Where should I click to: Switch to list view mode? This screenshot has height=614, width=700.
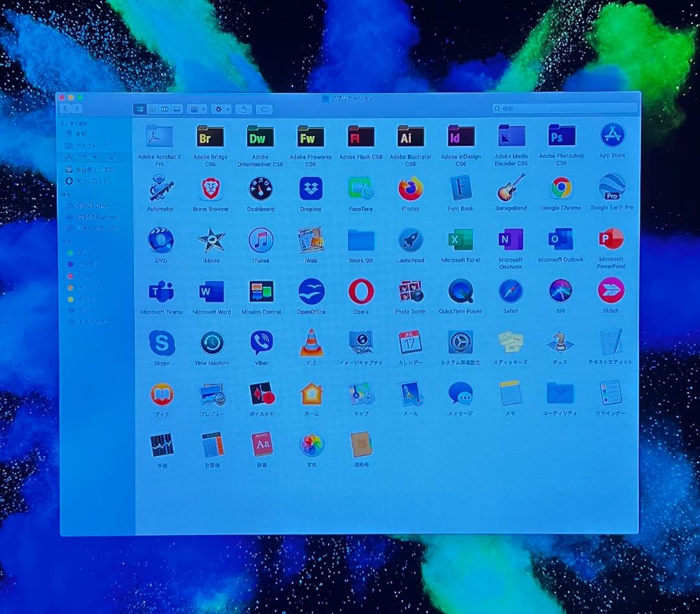tap(153, 109)
